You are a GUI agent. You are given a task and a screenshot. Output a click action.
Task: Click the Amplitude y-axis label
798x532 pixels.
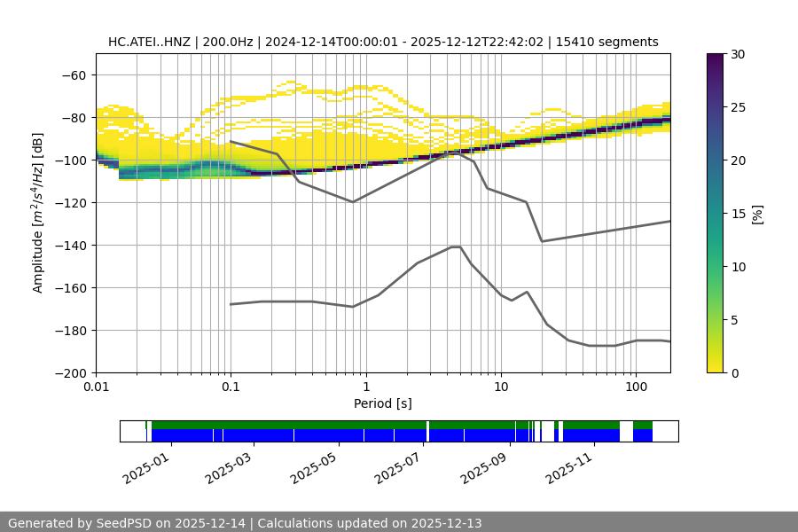[37, 214]
